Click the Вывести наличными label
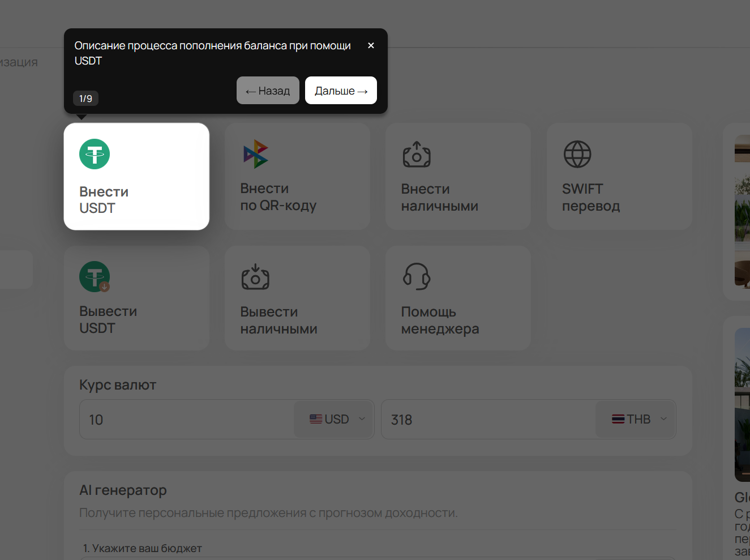The image size is (750, 560). pyautogui.click(x=278, y=320)
